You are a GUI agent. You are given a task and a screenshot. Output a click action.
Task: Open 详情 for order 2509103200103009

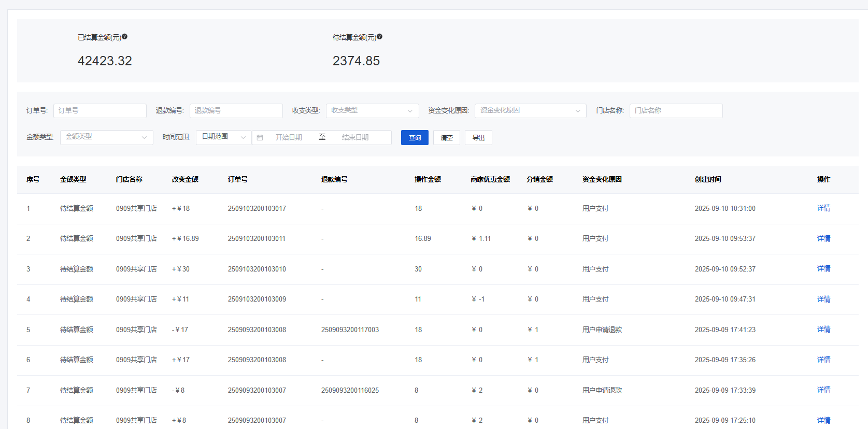[824, 299]
